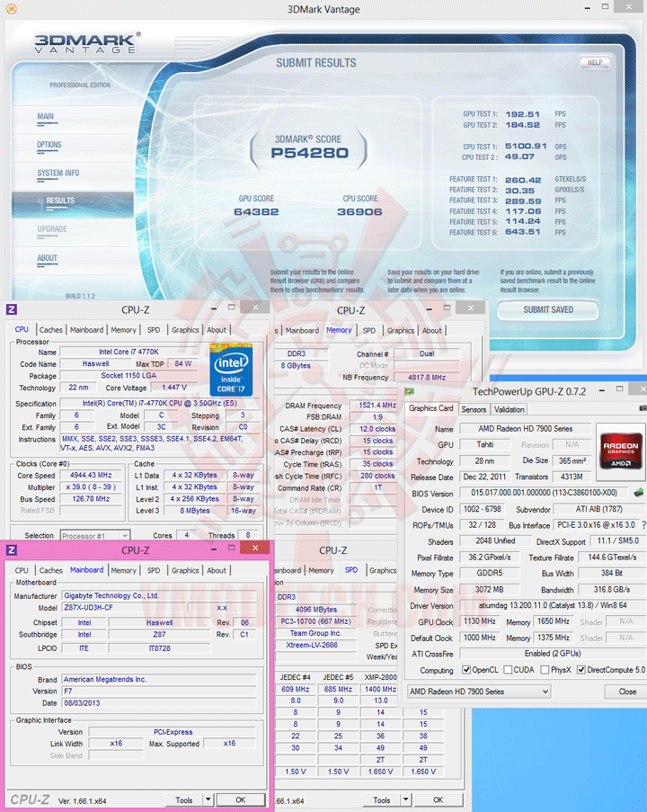The height and width of the screenshot is (812, 647).
Task: Save BIOS using the green chip icon
Action: [x=639, y=493]
